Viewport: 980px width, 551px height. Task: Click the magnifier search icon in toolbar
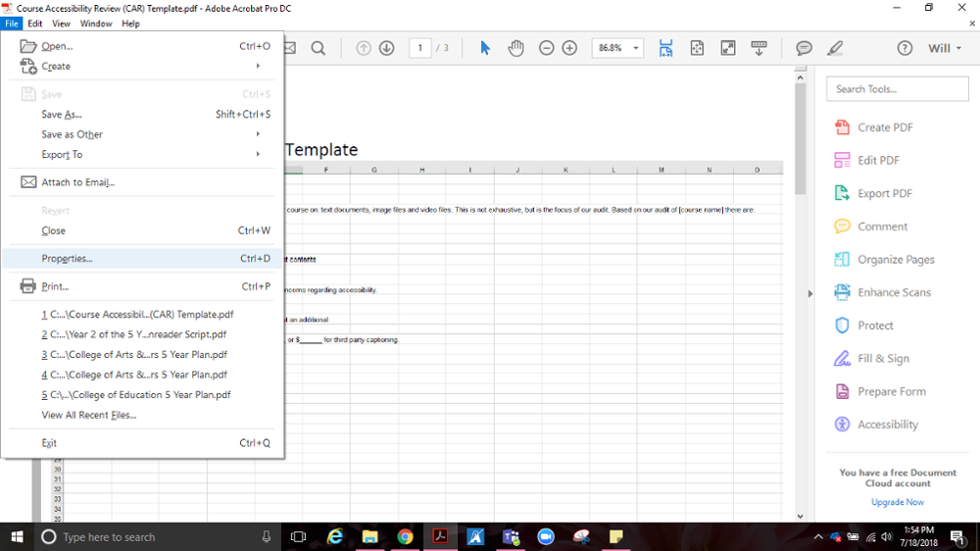pyautogui.click(x=318, y=48)
